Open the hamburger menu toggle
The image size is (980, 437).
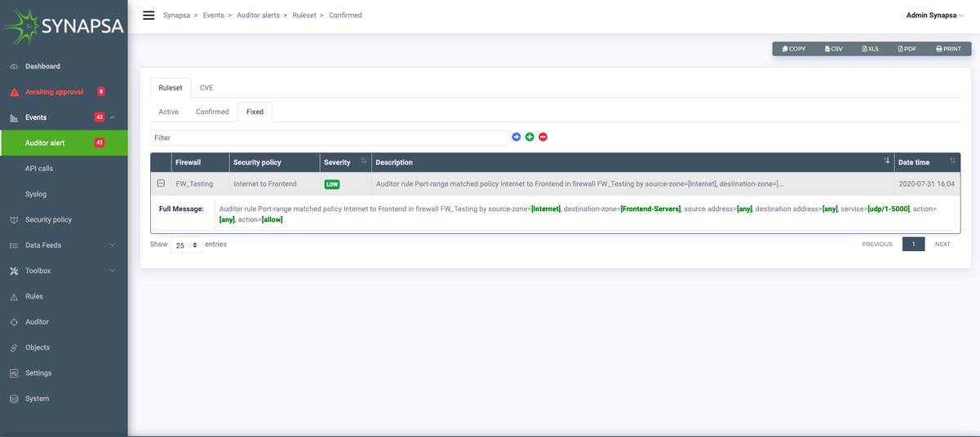[x=149, y=15]
